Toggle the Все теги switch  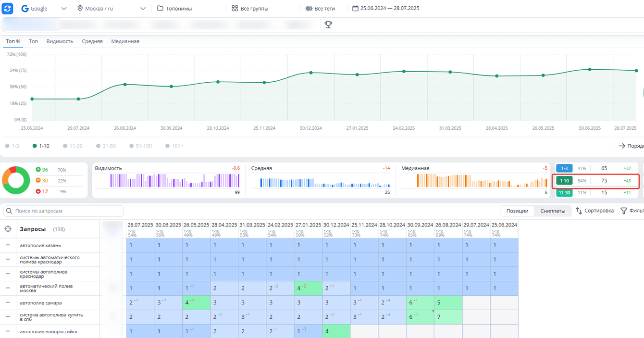(309, 9)
